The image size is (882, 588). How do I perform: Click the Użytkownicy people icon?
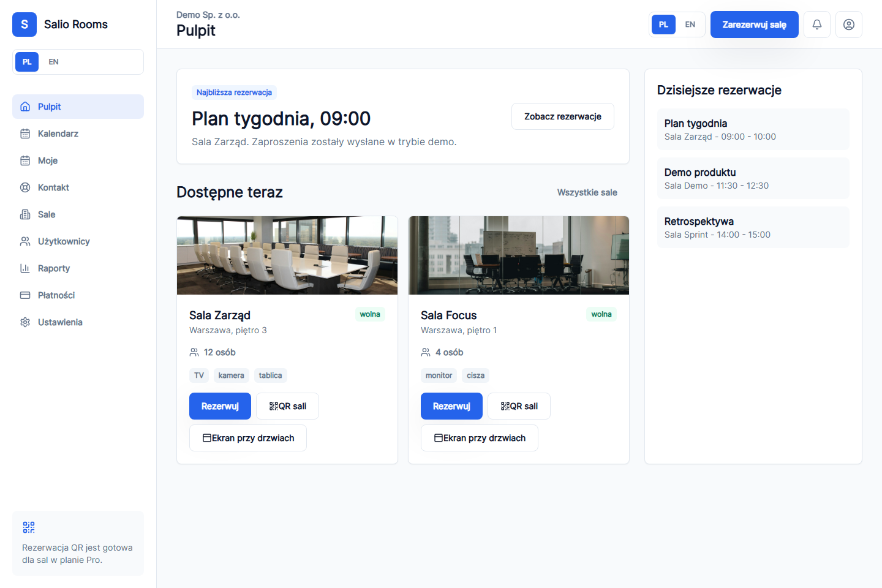(25, 241)
